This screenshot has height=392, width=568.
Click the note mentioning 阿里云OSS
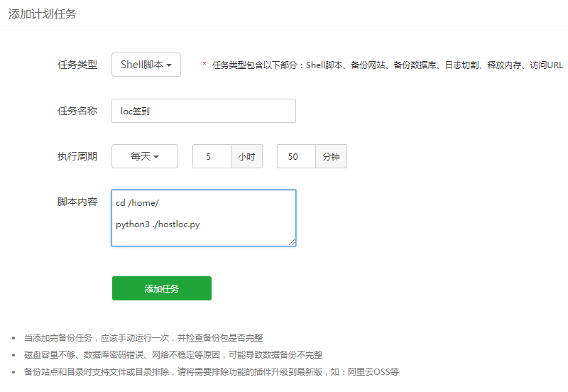[212, 371]
